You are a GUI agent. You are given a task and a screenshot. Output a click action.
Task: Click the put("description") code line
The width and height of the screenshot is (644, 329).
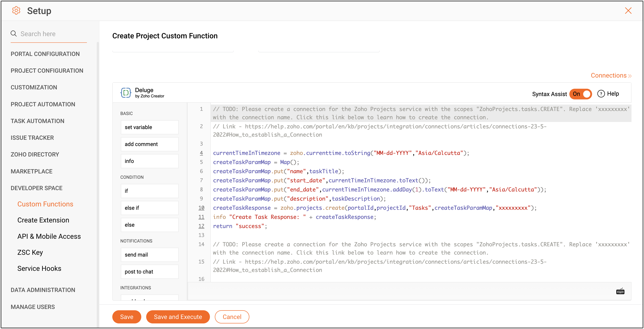point(299,199)
